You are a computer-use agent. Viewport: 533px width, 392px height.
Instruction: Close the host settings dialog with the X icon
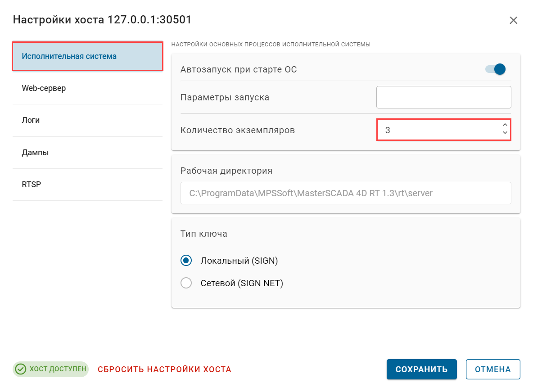click(x=513, y=20)
